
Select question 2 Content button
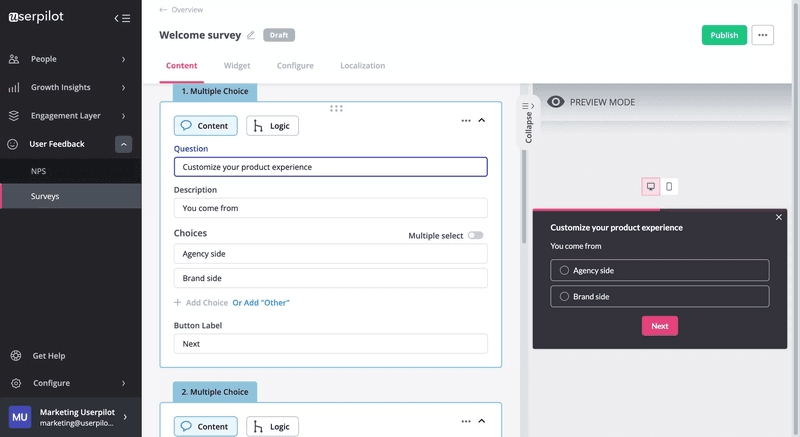pos(206,426)
